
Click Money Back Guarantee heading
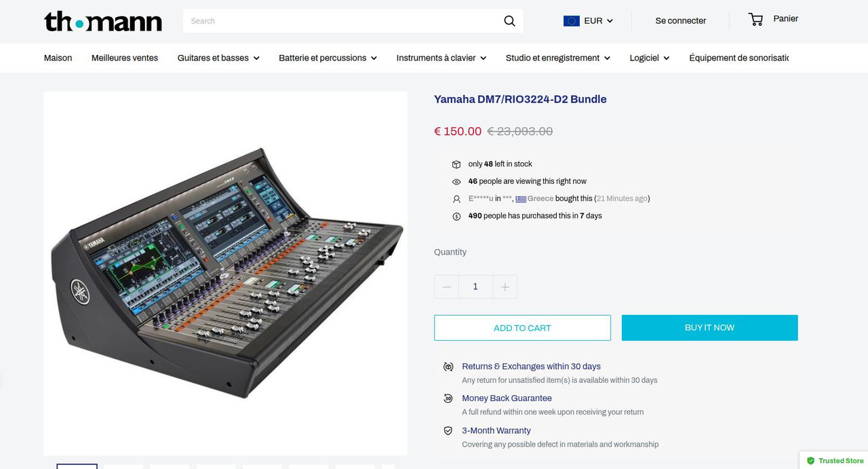pyautogui.click(x=507, y=398)
